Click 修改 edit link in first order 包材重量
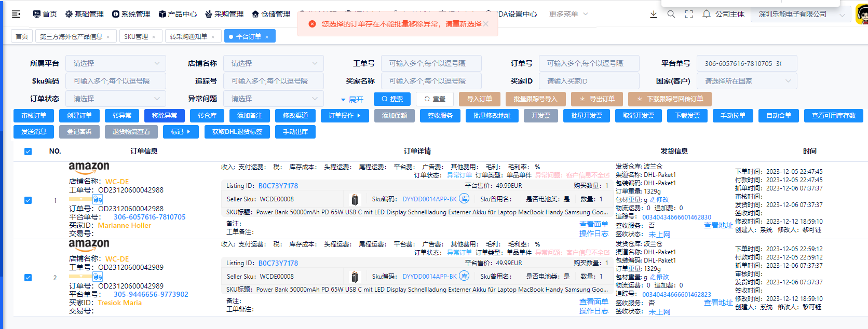The image size is (868, 329). 659,200
